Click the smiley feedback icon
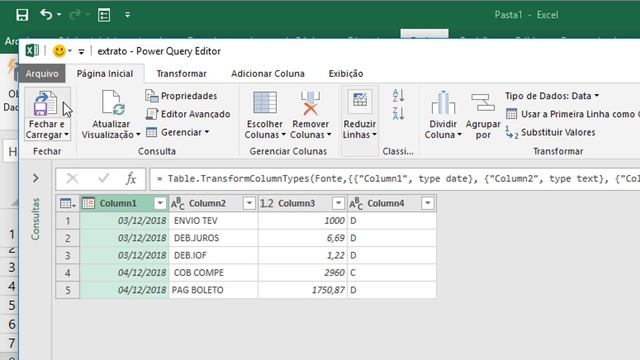The width and height of the screenshot is (640, 360). click(60, 51)
